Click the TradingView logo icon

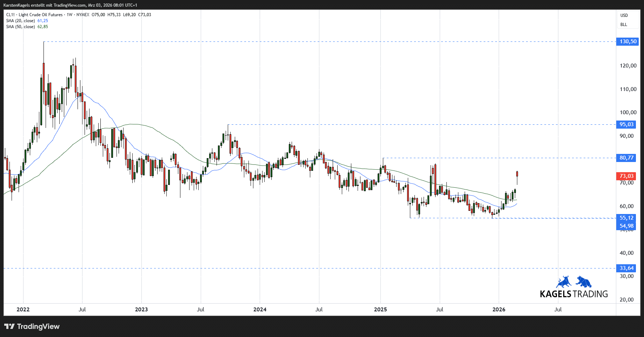[9, 326]
